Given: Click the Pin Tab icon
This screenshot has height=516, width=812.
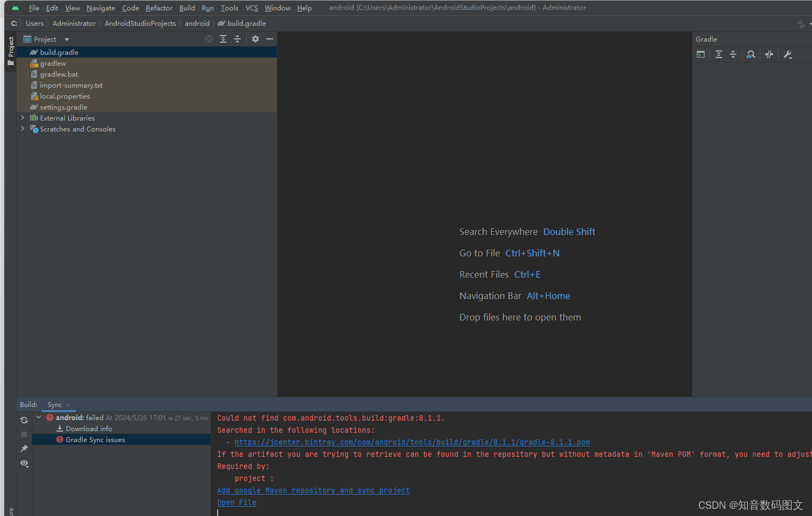Looking at the screenshot, I should [x=24, y=449].
